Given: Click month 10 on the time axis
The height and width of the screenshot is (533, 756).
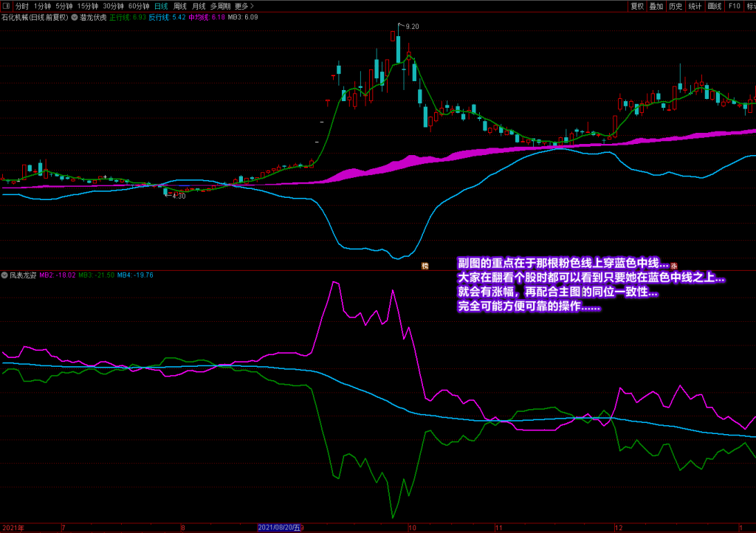Looking at the screenshot, I should click(412, 528).
